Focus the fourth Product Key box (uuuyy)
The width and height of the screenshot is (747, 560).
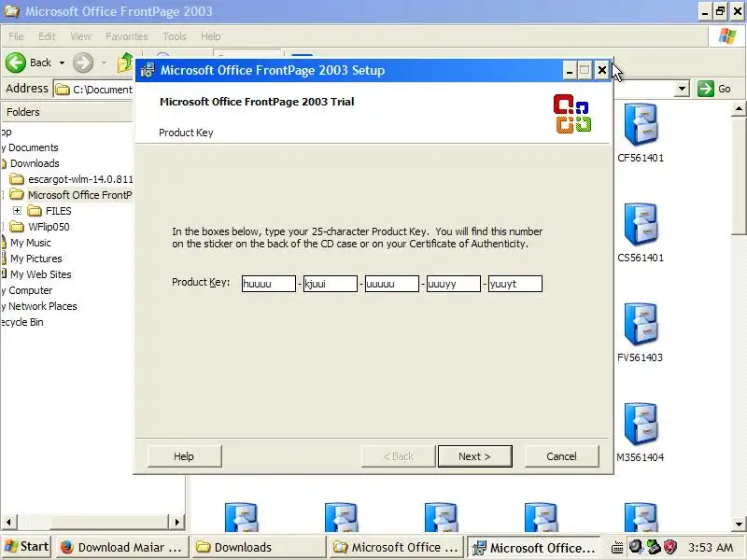pyautogui.click(x=454, y=284)
